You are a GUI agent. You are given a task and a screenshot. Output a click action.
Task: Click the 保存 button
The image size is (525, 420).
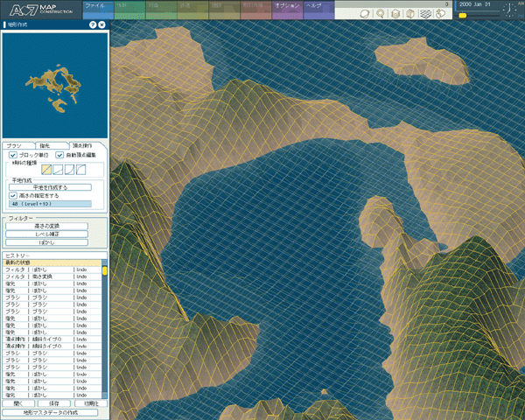[x=54, y=403]
